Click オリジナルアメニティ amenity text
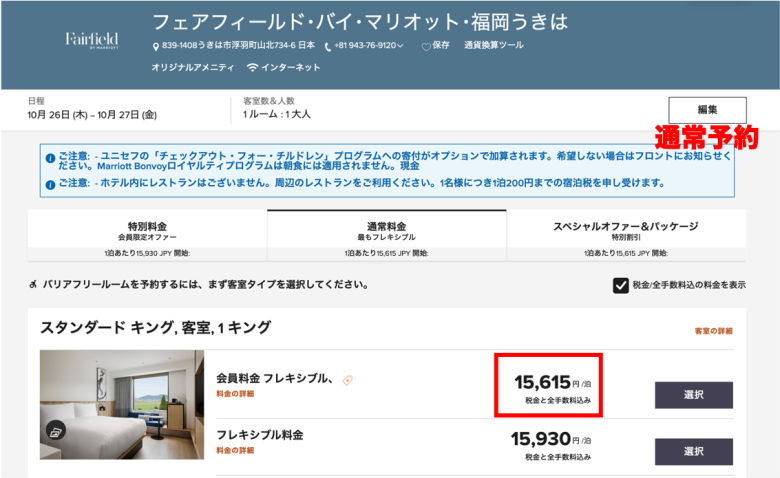 coord(193,67)
